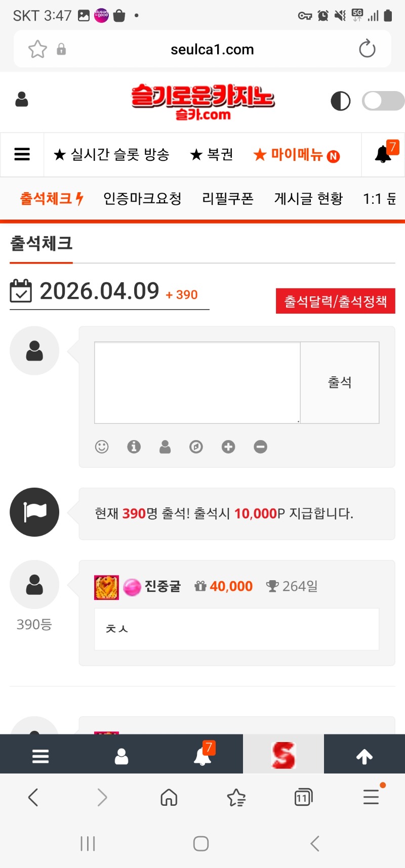Image resolution: width=405 pixels, height=868 pixels.
Task: Open browser tabs switcher showing 11
Action: (303, 798)
